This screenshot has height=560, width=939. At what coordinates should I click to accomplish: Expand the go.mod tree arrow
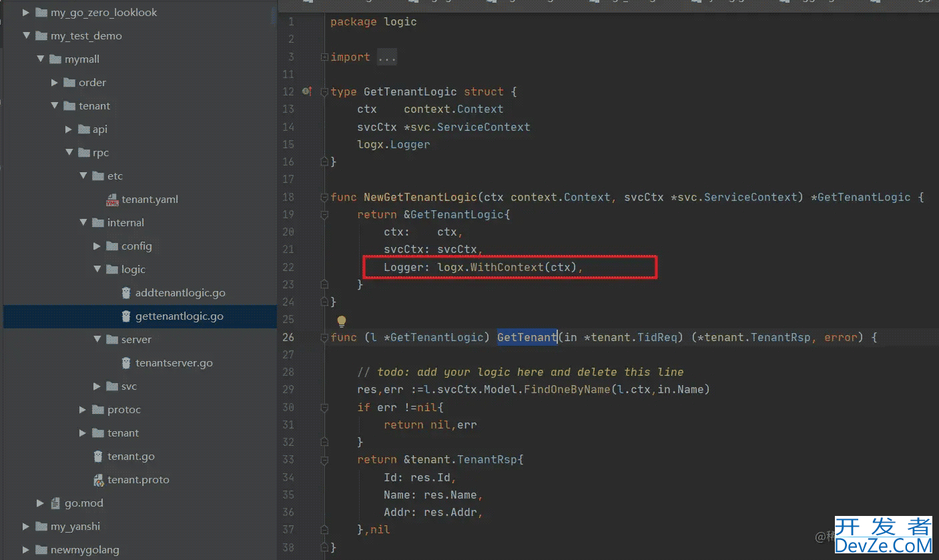click(x=41, y=503)
